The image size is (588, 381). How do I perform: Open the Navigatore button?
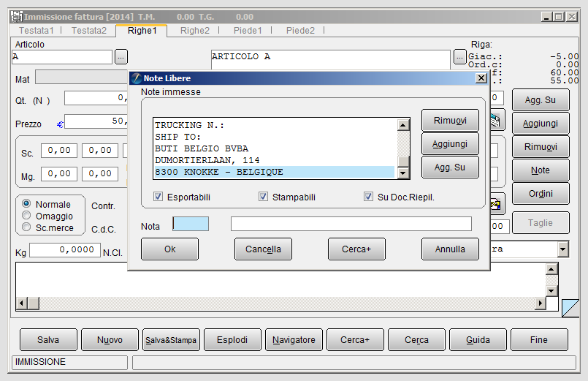[x=294, y=340]
